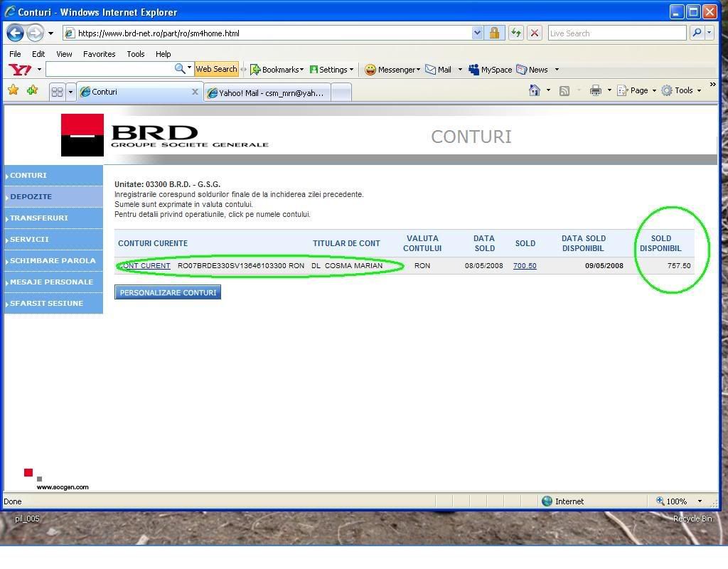Image resolution: width=728 pixels, height=569 pixels.
Task: Click SFARSIT SESIUNE to log out
Action: 53,303
